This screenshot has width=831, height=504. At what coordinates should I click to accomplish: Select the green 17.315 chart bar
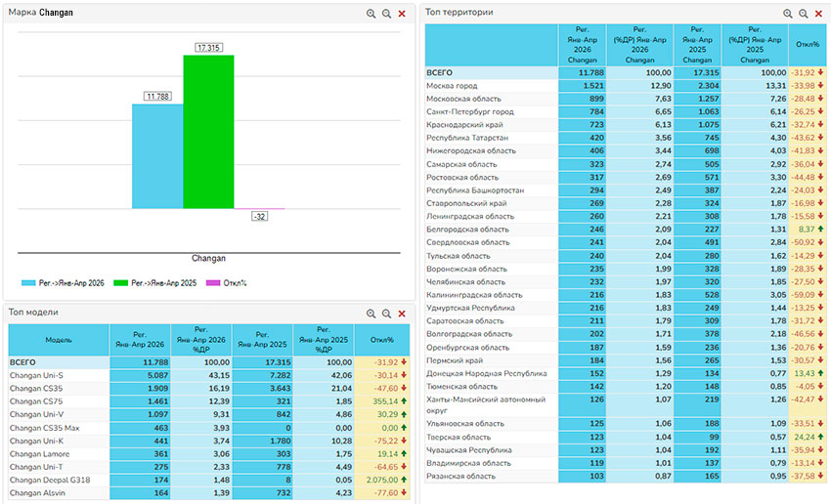point(208,132)
